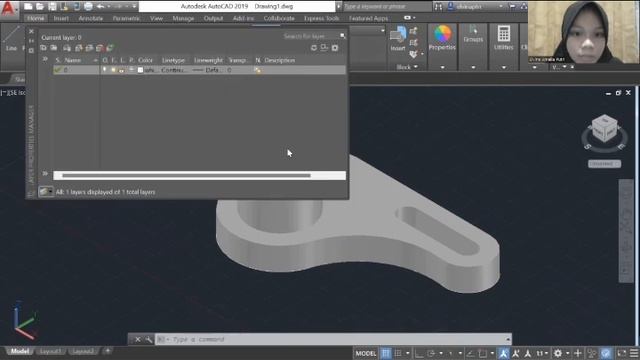Open the Properties color wheel panel
This screenshot has width=640, height=360.
pyautogui.click(x=442, y=38)
